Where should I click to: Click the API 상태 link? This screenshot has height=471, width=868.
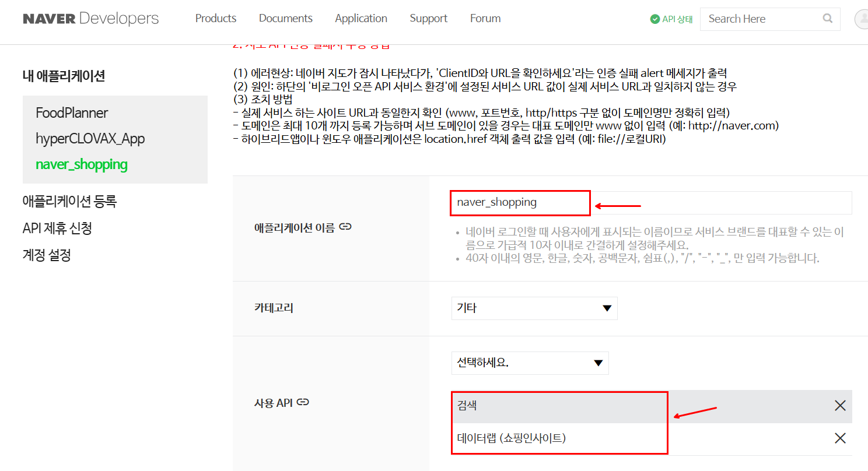pos(671,19)
